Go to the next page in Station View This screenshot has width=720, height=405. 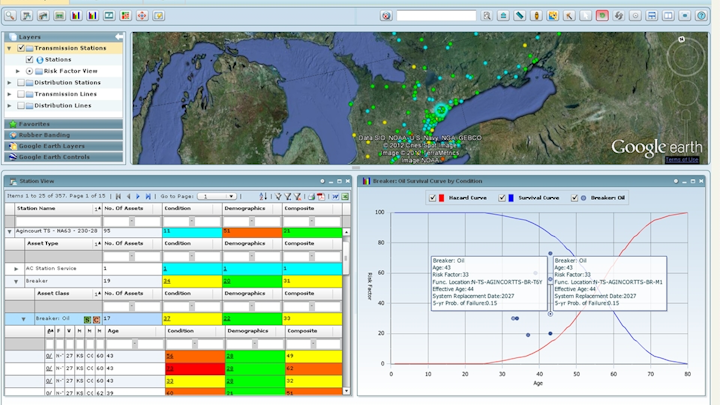coord(138,197)
